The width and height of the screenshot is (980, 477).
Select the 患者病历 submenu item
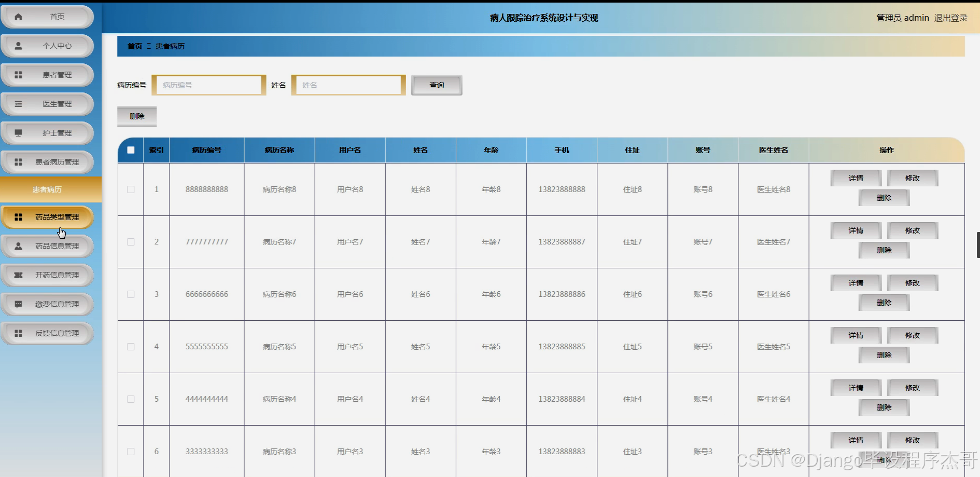(x=51, y=189)
